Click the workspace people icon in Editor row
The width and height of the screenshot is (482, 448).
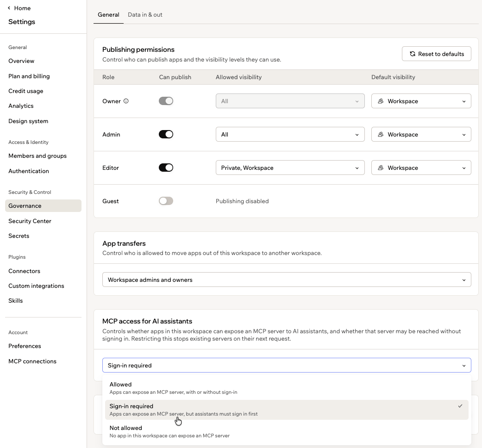click(381, 168)
